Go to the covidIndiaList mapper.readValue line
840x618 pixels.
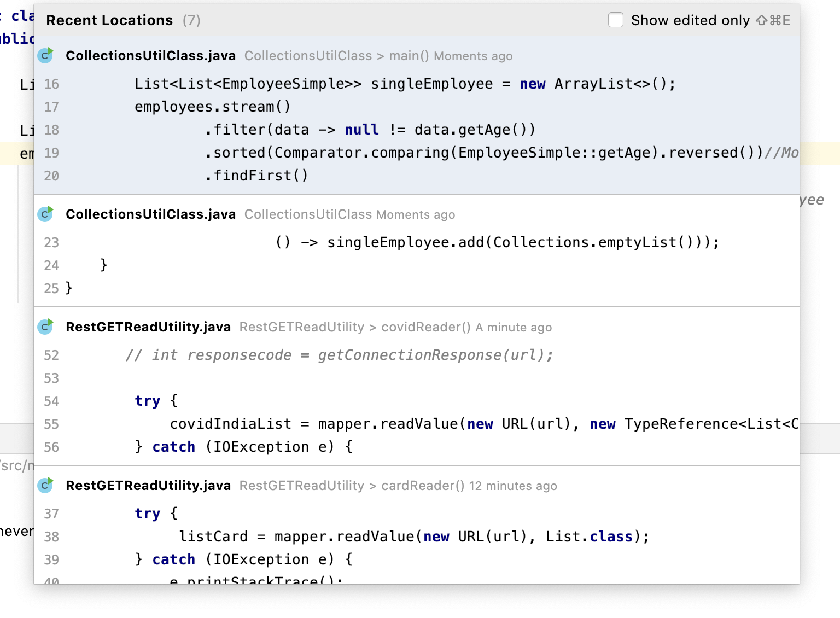(481, 424)
